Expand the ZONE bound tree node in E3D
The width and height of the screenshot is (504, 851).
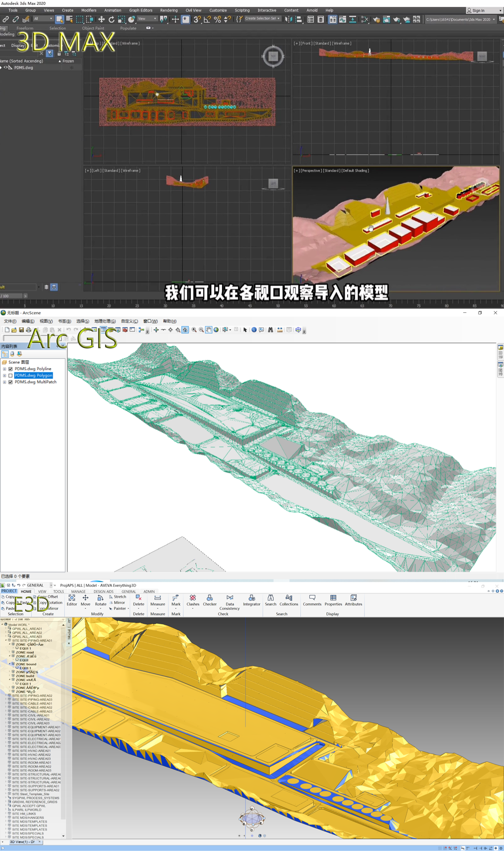click(9, 664)
